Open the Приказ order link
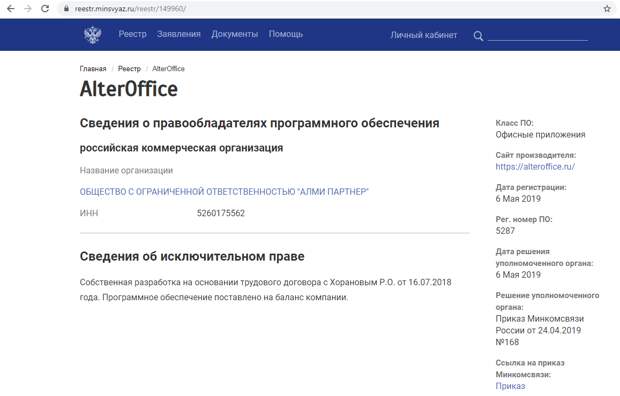Viewport: 620px width, 396px height. (510, 386)
